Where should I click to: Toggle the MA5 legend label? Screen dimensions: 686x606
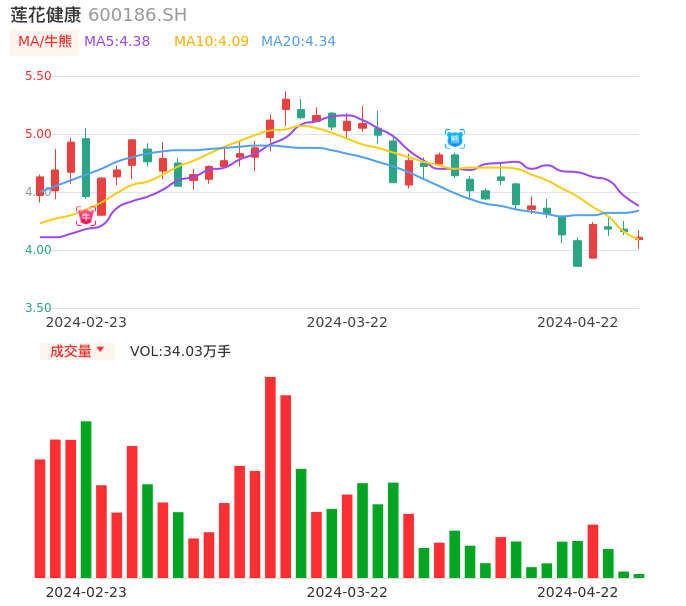[x=117, y=42]
